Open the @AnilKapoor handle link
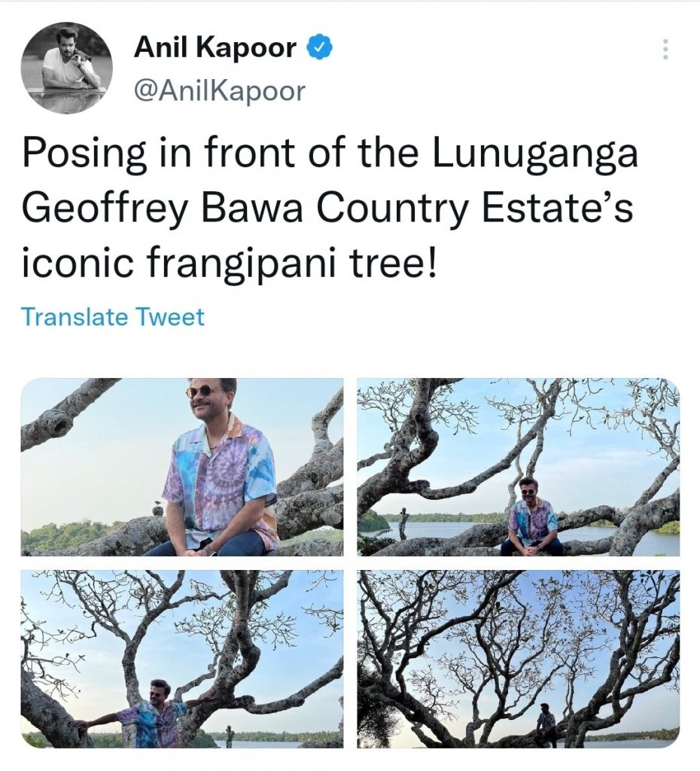 220,90
